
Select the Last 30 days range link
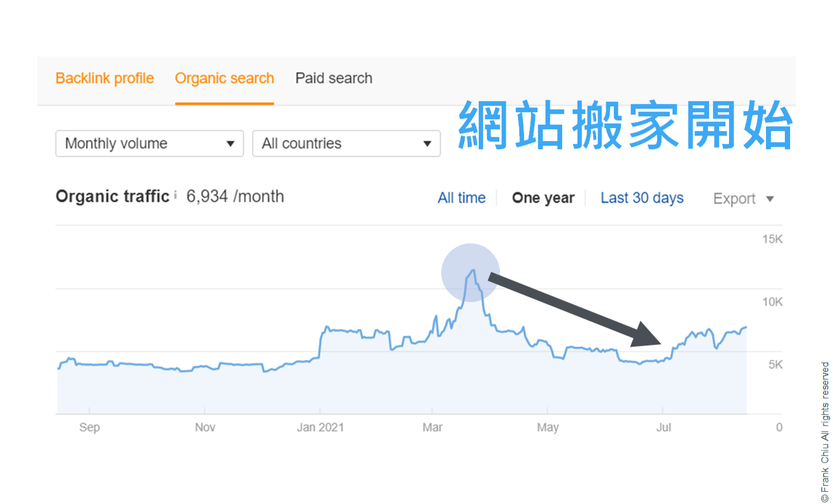[x=641, y=198]
